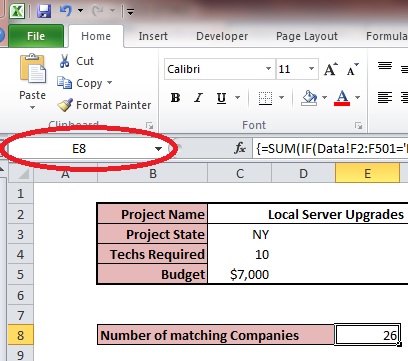Click the cell with value 10
This screenshot has width=408, height=361.
[x=240, y=254]
